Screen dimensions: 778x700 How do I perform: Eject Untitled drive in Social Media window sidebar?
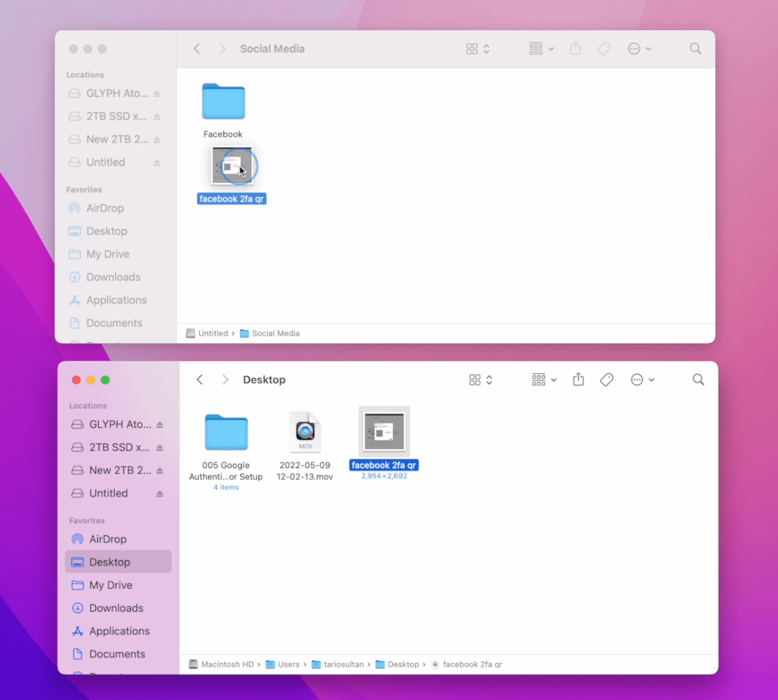(157, 163)
